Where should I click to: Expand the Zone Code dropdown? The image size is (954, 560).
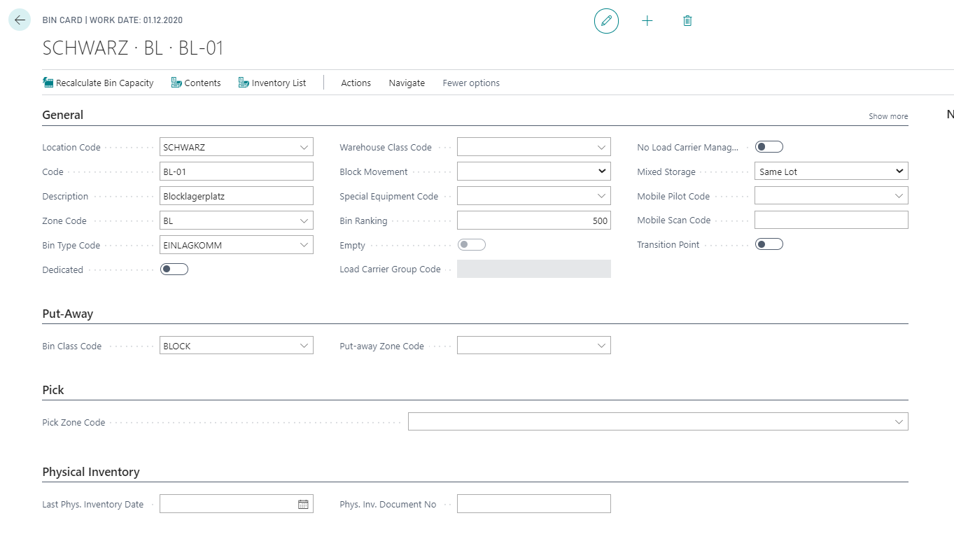point(304,221)
